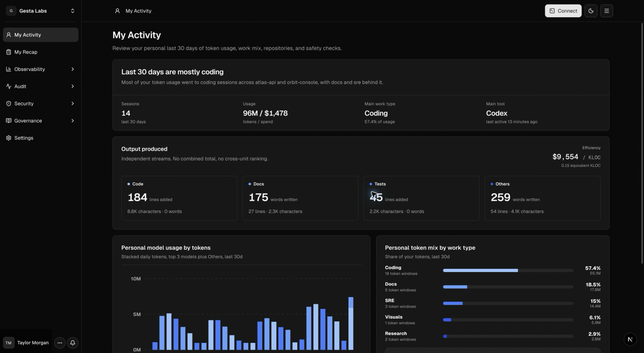
Task: Click the "96M / $1,478" usage value
Action: pyautogui.click(x=265, y=113)
